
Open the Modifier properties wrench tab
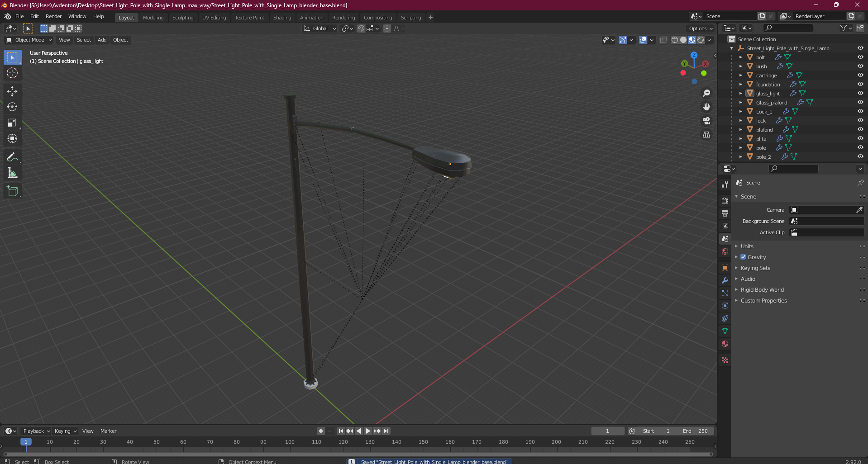pos(725,280)
